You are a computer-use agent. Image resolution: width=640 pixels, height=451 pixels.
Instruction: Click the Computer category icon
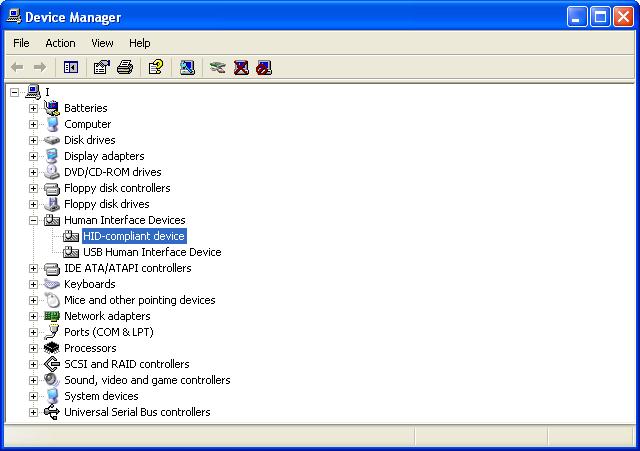pos(52,124)
